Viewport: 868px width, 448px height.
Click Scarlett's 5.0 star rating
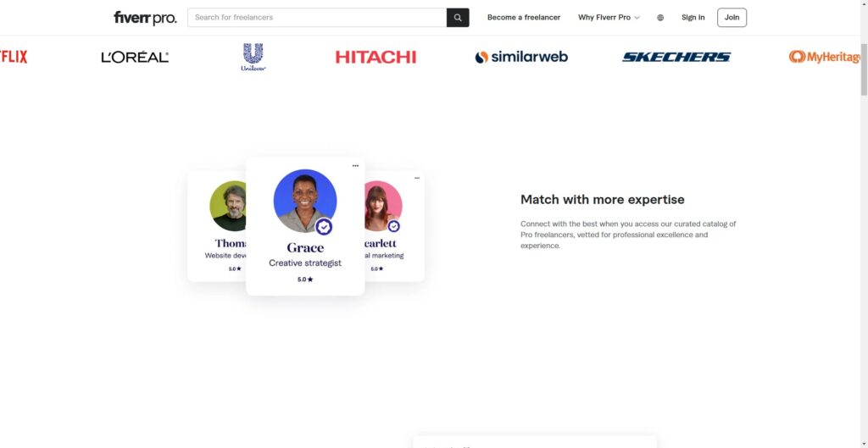(x=376, y=268)
